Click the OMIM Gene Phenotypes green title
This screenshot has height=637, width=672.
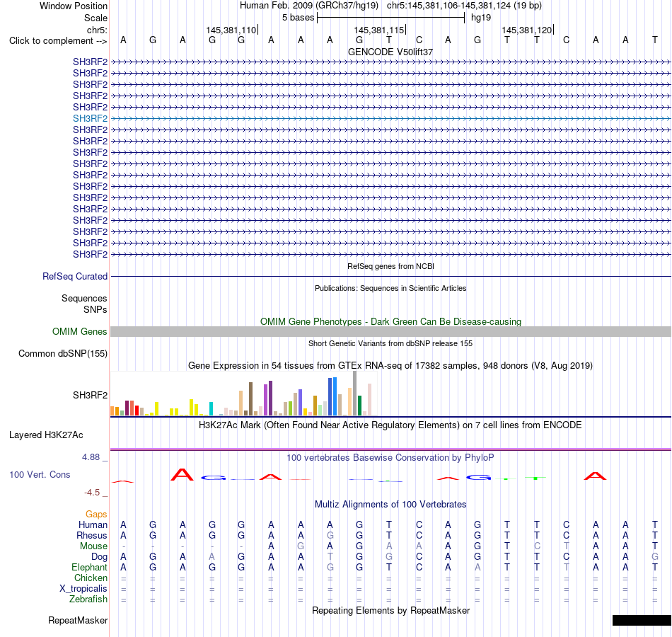pyautogui.click(x=391, y=322)
